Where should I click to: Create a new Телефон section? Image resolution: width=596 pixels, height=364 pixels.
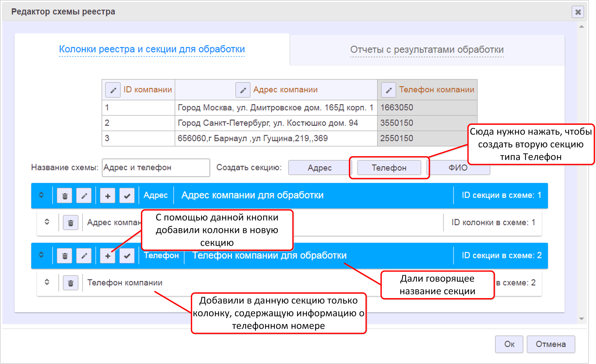tap(389, 168)
